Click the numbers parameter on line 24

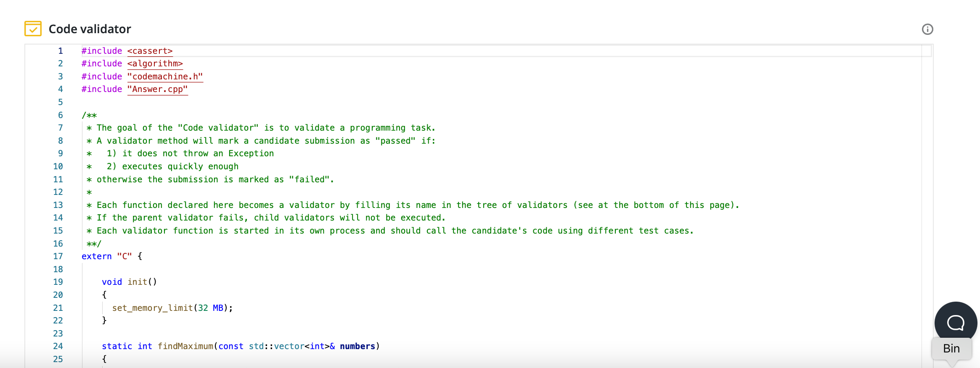coord(357,346)
